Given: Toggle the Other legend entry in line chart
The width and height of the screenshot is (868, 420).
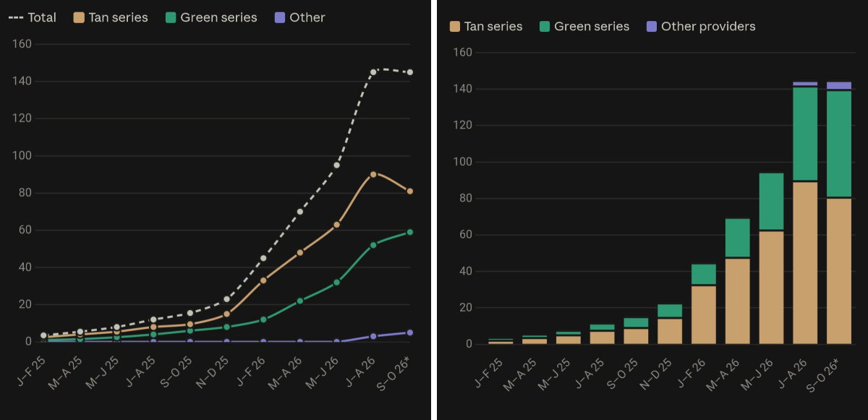Looking at the screenshot, I should pos(299,17).
